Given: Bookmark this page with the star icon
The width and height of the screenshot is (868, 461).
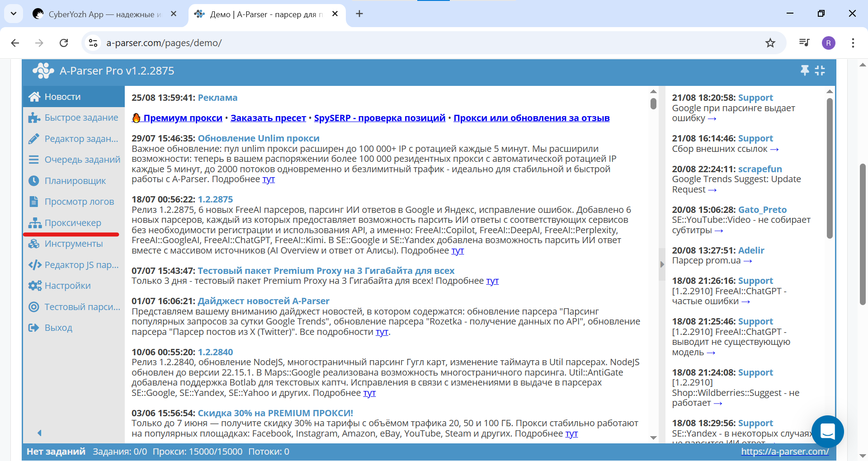Looking at the screenshot, I should 770,43.
